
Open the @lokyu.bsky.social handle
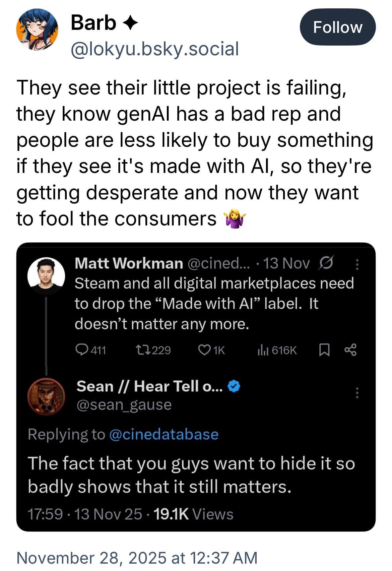(154, 49)
